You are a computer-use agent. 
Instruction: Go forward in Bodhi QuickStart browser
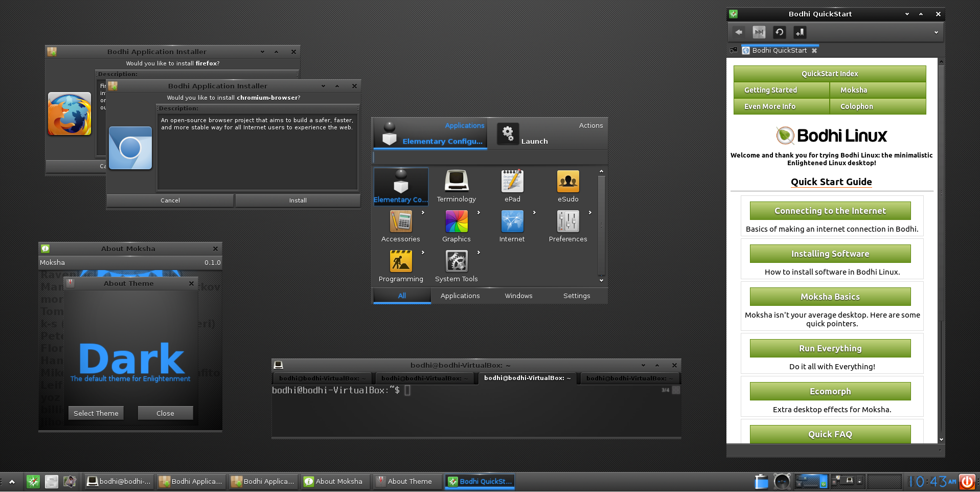coord(759,32)
